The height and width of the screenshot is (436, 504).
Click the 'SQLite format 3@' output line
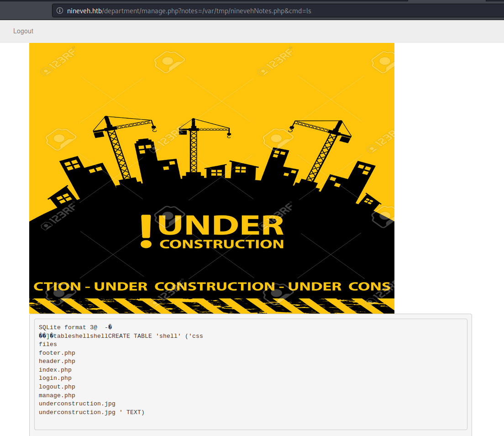tap(75, 327)
